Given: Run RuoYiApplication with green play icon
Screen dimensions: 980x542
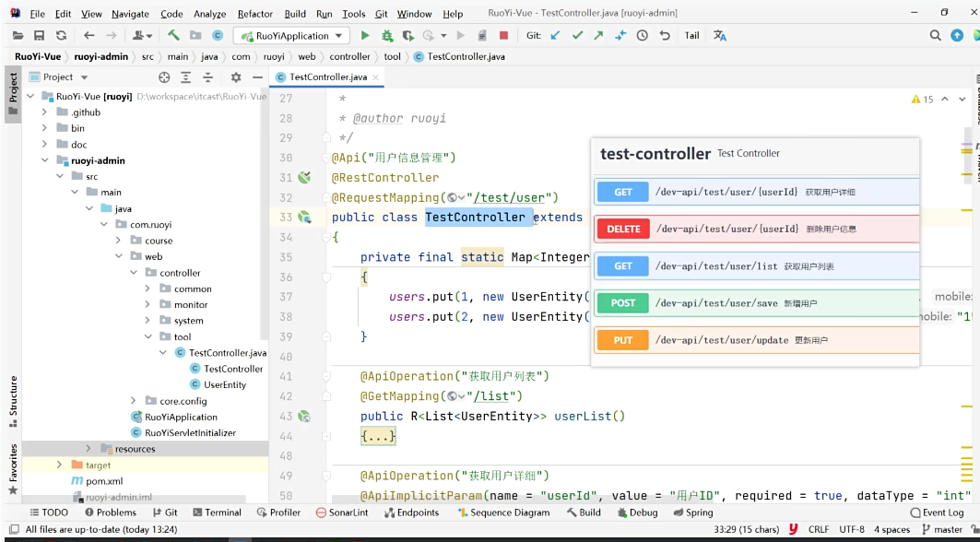Looking at the screenshot, I should [365, 36].
